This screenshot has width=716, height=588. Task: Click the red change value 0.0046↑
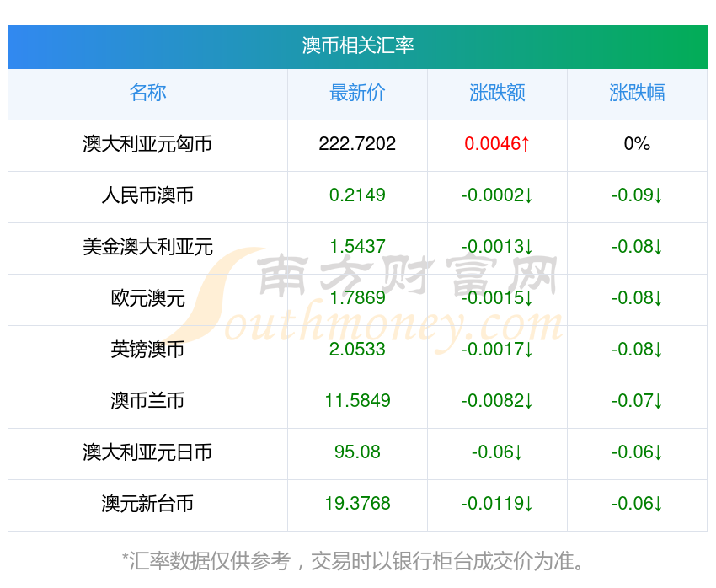point(497,144)
